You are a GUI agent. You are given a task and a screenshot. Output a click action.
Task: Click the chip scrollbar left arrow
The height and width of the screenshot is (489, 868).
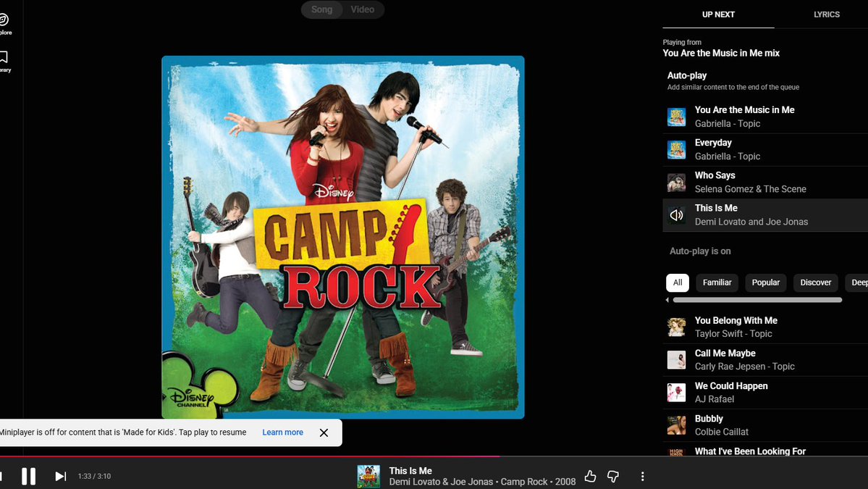pos(667,300)
